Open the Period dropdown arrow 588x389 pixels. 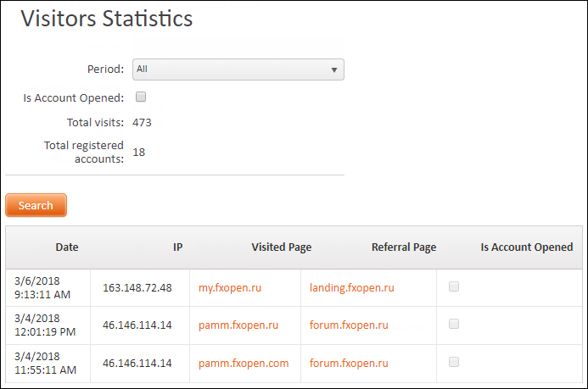(x=333, y=70)
